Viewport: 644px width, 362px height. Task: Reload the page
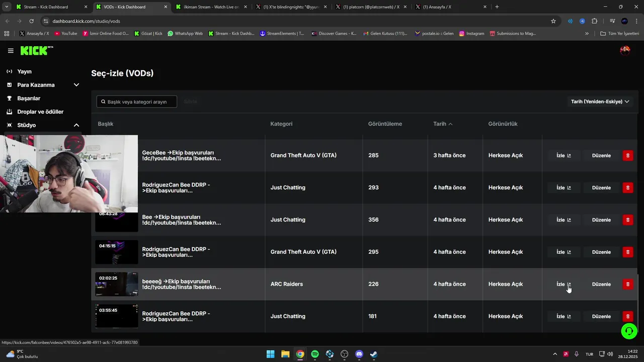[31, 21]
